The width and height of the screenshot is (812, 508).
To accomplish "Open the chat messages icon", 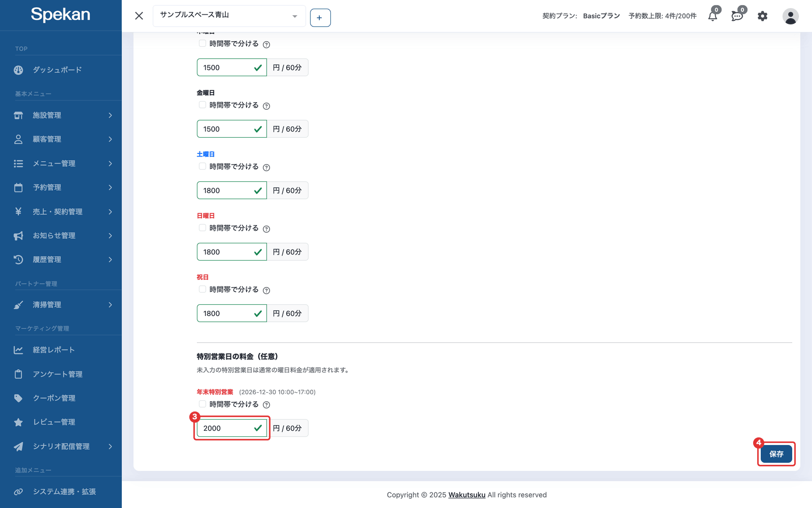I will pos(737,16).
